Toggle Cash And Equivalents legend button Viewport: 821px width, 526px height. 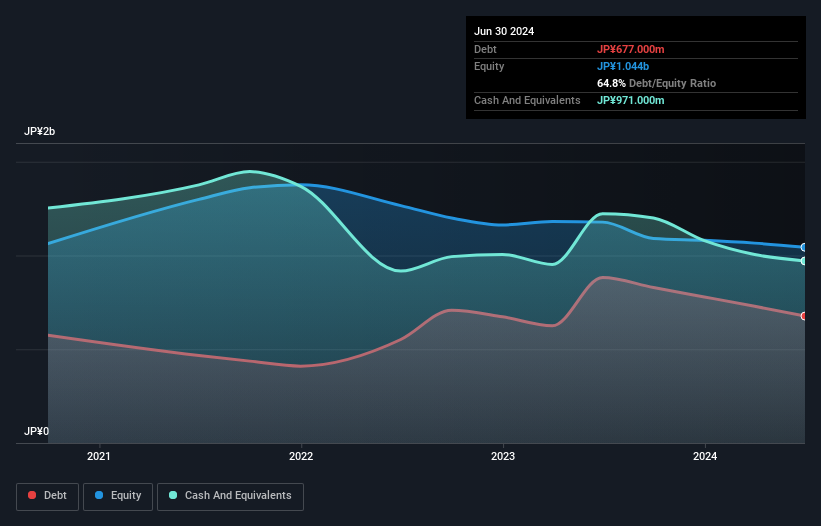click(x=230, y=496)
